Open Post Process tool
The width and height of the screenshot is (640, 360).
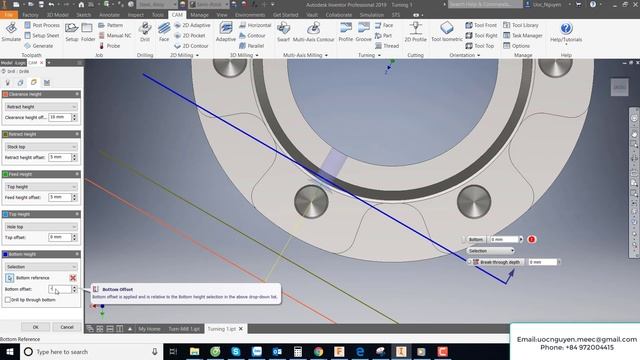pyautogui.click(x=42, y=25)
